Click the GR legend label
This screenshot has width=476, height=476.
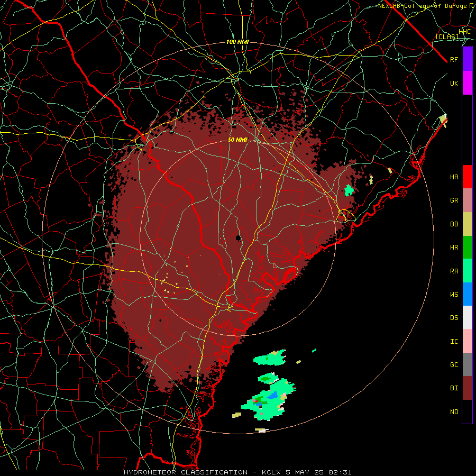point(454,200)
